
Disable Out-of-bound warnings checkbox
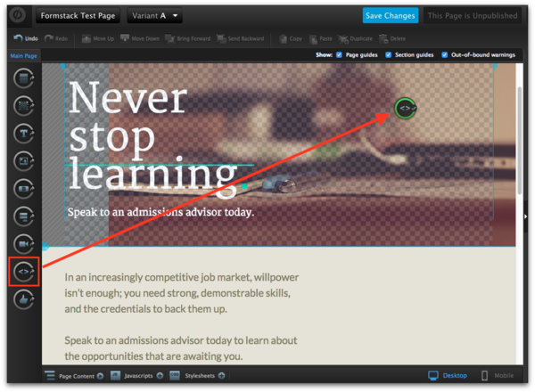pyautogui.click(x=445, y=55)
